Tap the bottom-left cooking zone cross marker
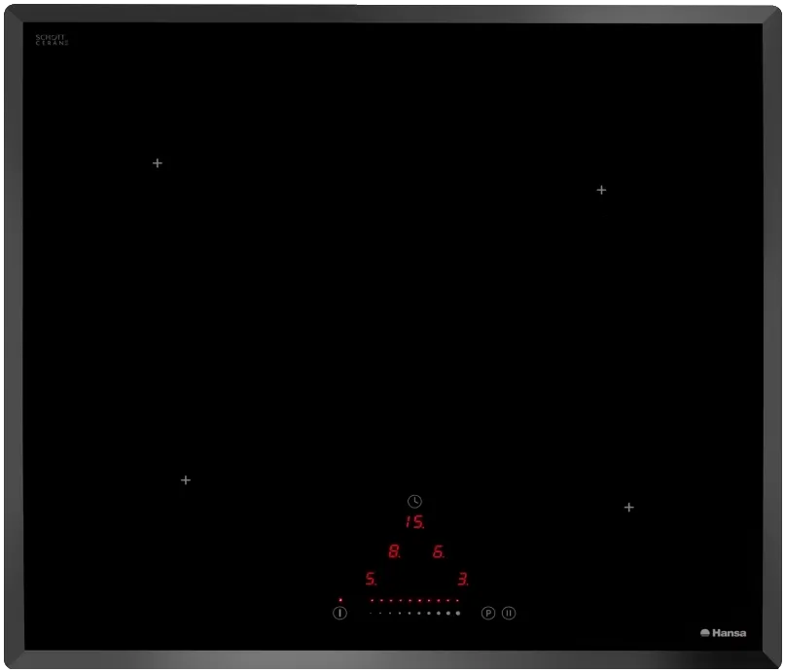The height and width of the screenshot is (672, 785). tap(186, 480)
